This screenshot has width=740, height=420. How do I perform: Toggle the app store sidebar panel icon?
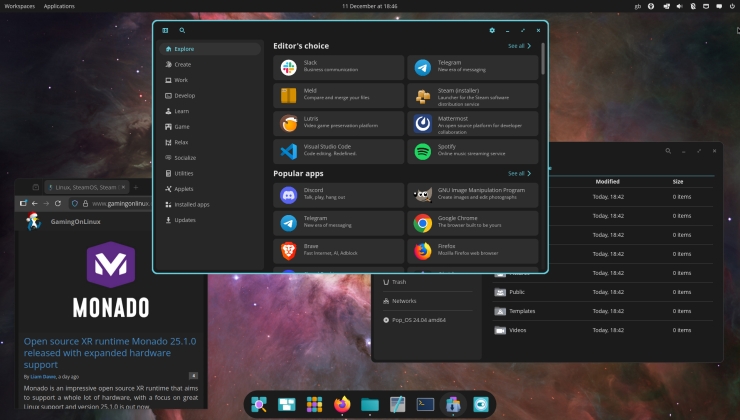coord(165,31)
